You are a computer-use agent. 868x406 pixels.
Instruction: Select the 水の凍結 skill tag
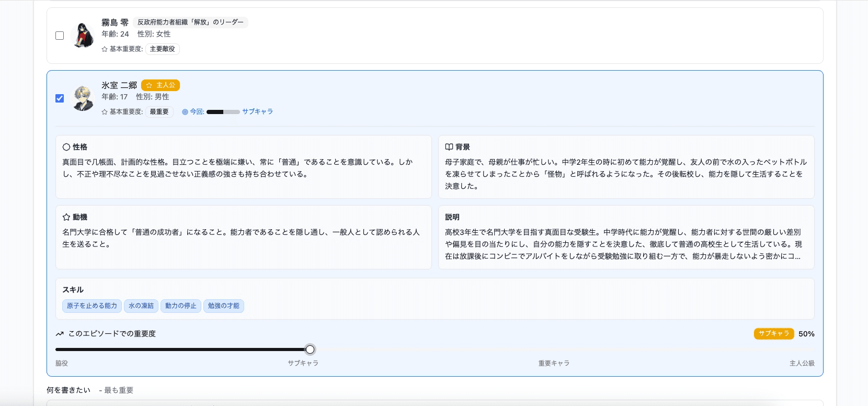(x=141, y=306)
